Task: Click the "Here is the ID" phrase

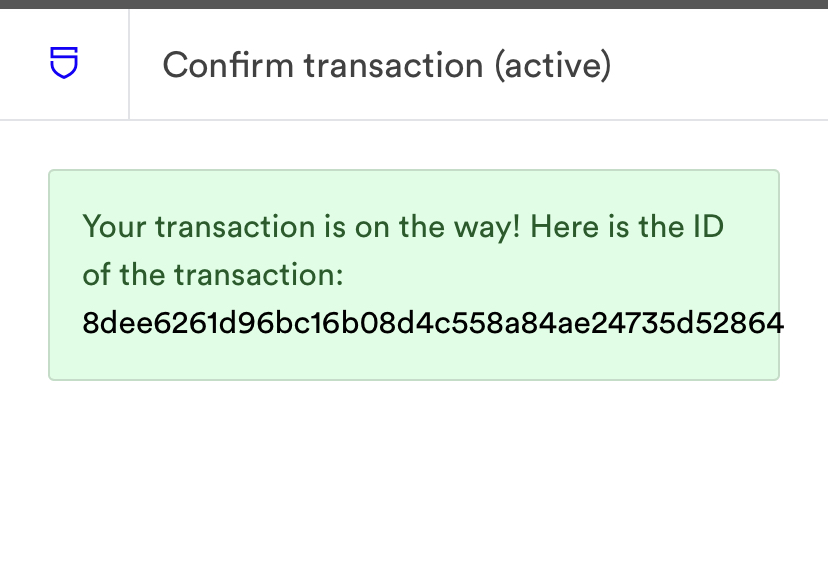Action: click(627, 226)
